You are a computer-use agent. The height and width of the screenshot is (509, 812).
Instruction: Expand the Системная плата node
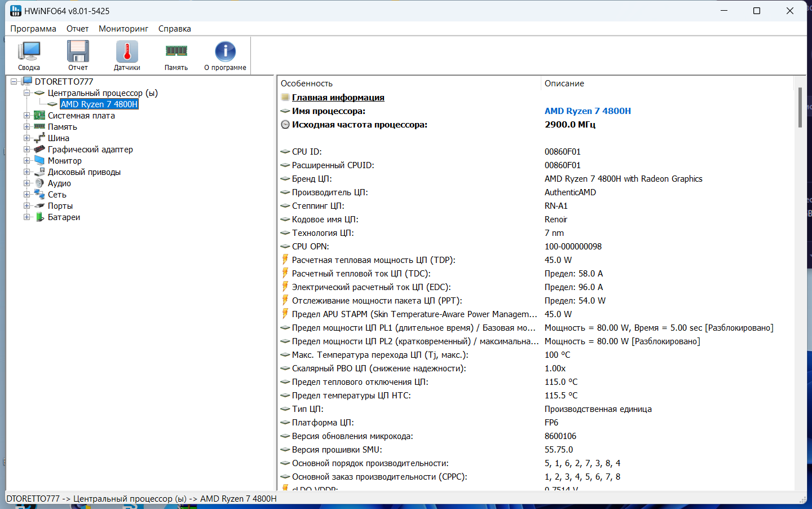(x=27, y=115)
